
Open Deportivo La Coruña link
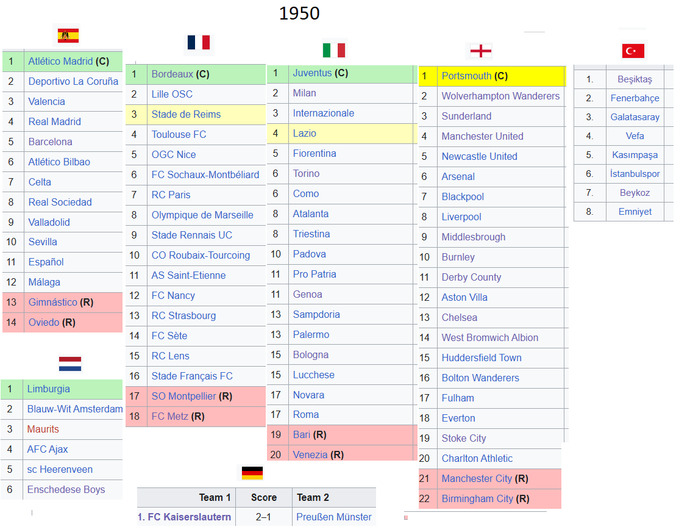tap(73, 81)
